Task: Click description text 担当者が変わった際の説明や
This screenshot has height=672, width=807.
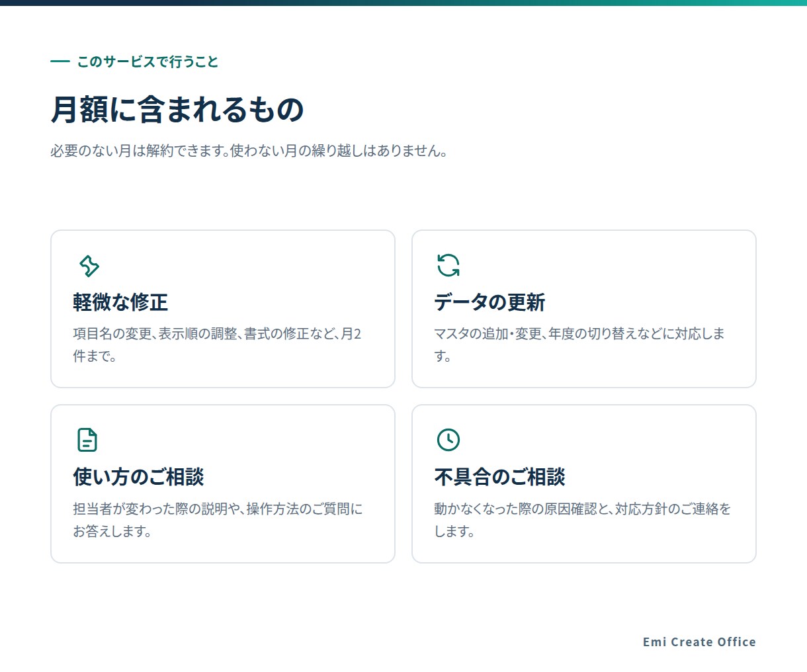Action: pyautogui.click(x=218, y=520)
